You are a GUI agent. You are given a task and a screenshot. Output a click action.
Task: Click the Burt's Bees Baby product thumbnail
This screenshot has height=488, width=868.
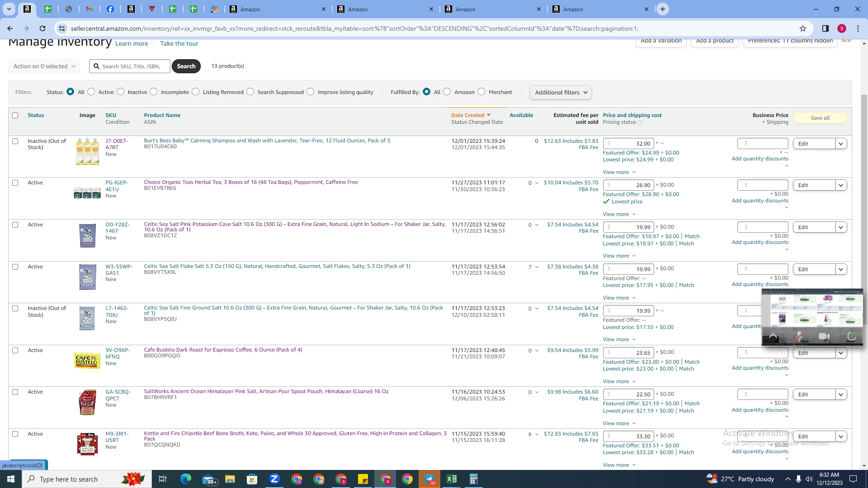pos(87,152)
